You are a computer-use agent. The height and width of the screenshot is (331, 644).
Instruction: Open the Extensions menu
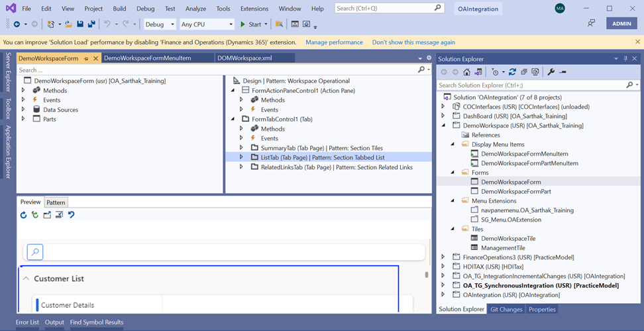click(x=254, y=8)
